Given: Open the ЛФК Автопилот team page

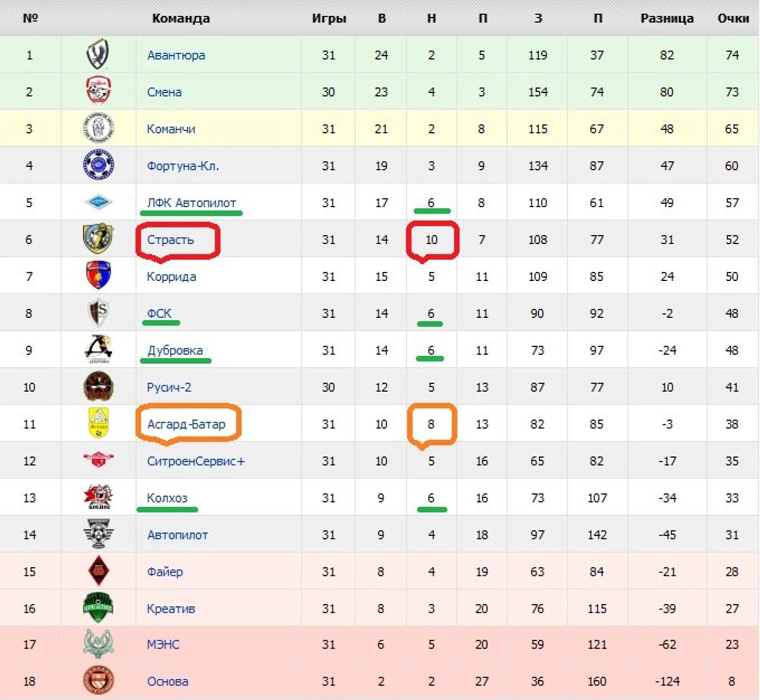Looking at the screenshot, I should [192, 203].
